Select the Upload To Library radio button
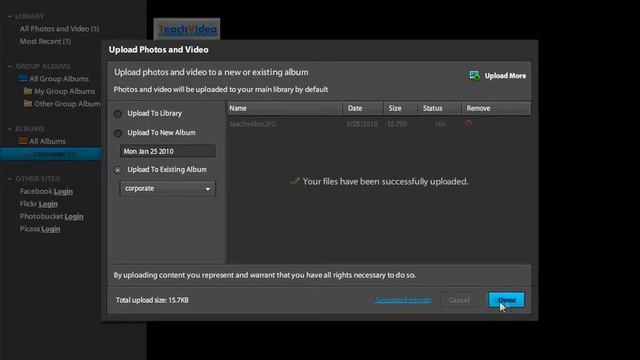Screen dimensions: 640x360 tap(118, 114)
